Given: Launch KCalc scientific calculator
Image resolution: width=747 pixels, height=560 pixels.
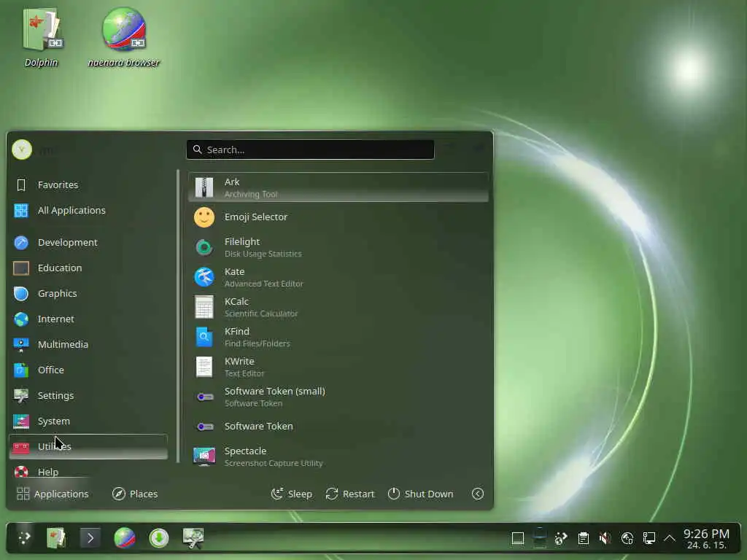Looking at the screenshot, I should (x=338, y=307).
